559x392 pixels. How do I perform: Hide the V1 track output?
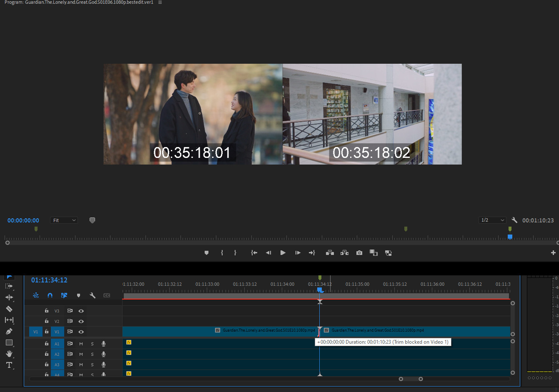pos(81,332)
